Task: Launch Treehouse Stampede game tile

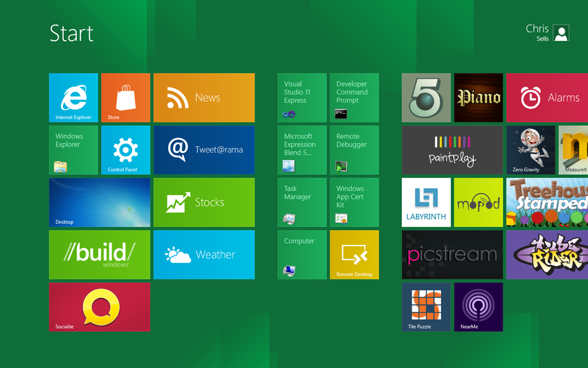Action: coord(547,202)
